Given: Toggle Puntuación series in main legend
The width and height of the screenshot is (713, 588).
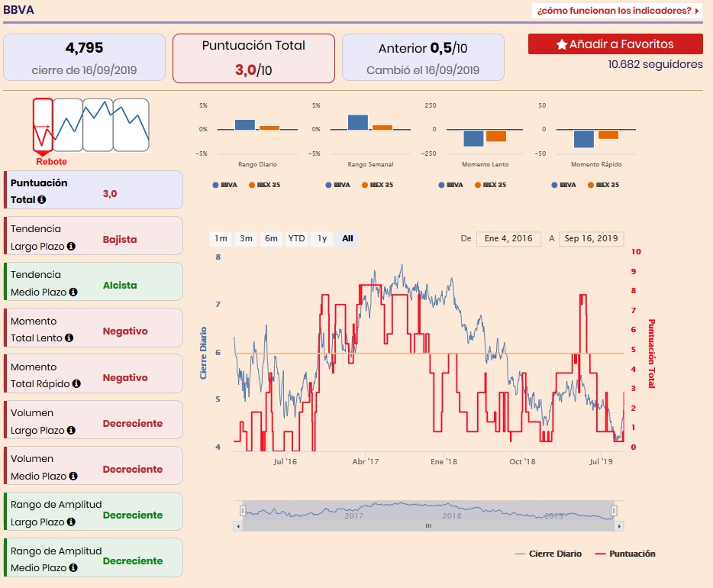Looking at the screenshot, I should (626, 554).
